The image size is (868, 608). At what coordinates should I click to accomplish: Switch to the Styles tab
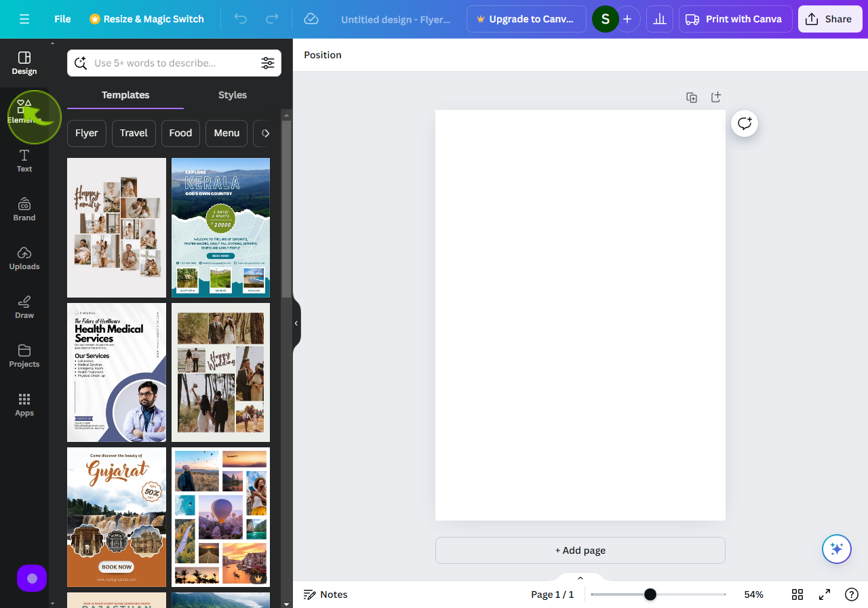coord(233,95)
